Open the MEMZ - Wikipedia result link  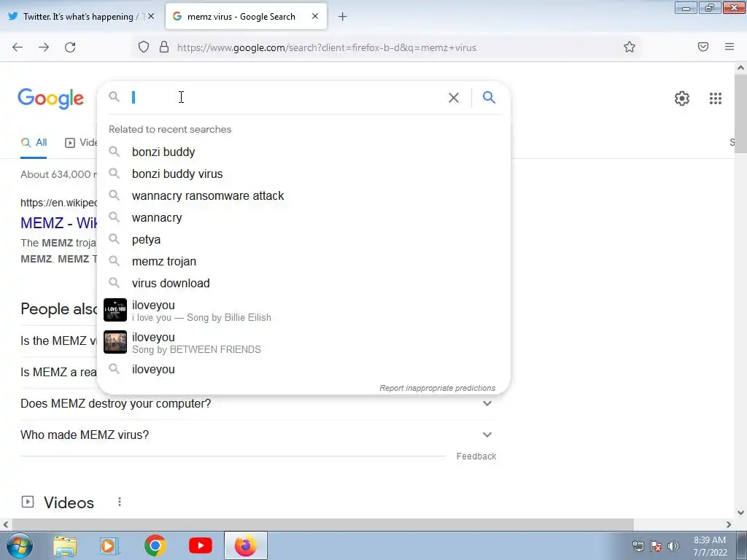[58, 223]
